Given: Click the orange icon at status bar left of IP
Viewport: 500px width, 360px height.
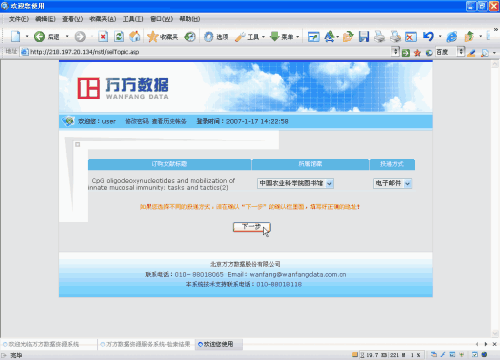Looking at the screenshot, I should (355, 355).
